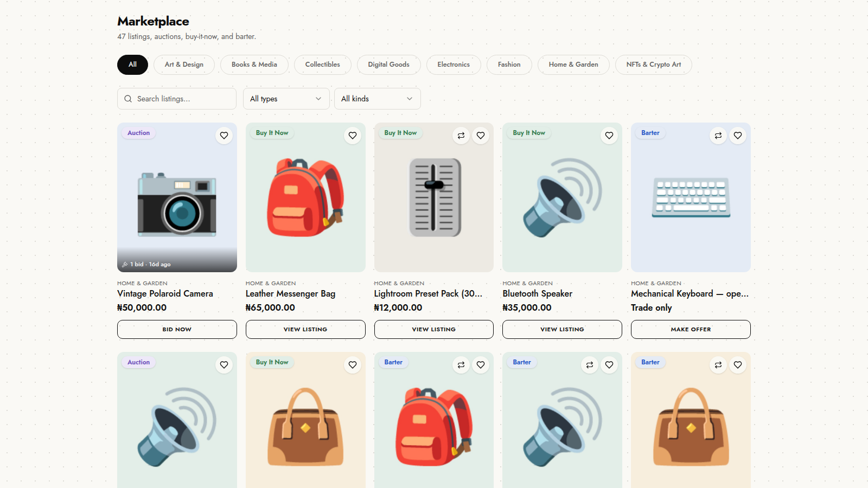Screen dimensions: 868x488
Task: Open the All types dropdown
Action: pos(286,99)
